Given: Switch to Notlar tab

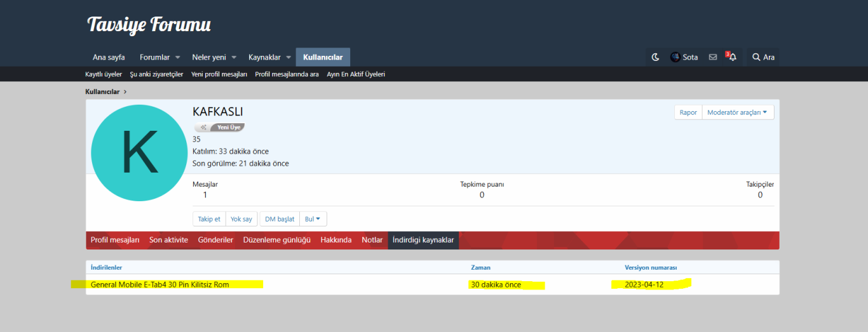Looking at the screenshot, I should coord(372,240).
